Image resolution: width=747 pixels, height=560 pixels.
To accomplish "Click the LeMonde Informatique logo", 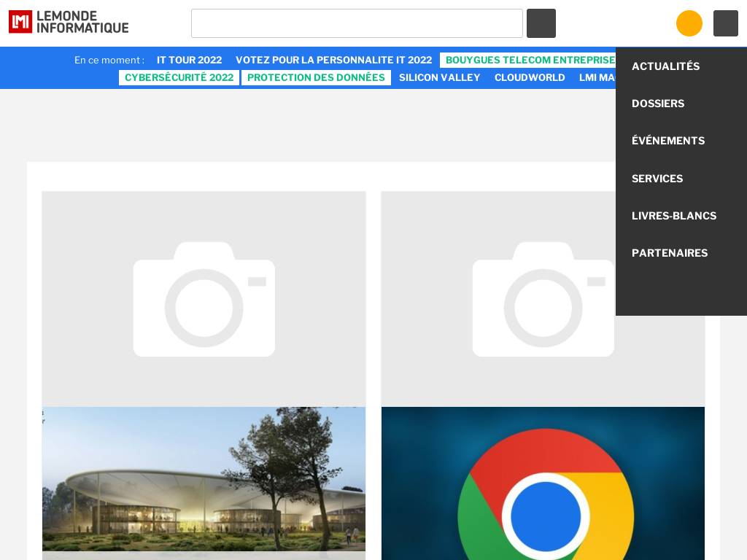I will tap(69, 22).
